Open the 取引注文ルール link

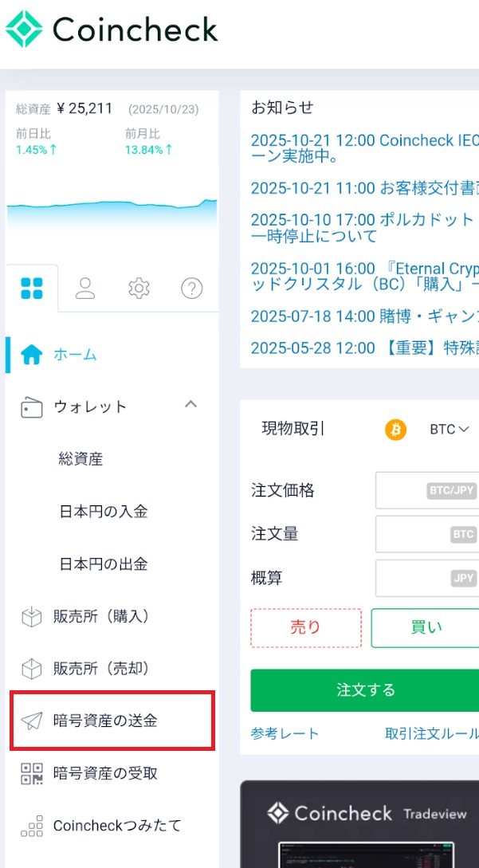(432, 734)
